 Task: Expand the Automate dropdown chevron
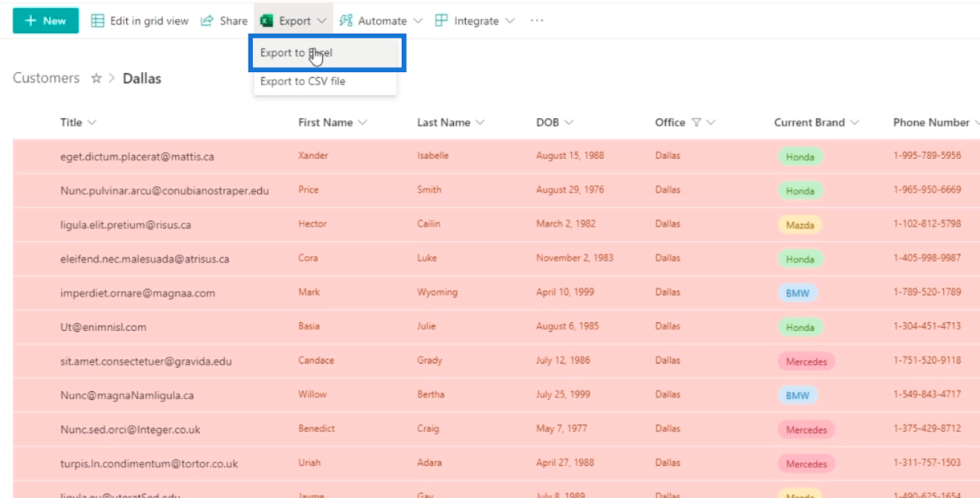pyautogui.click(x=417, y=21)
